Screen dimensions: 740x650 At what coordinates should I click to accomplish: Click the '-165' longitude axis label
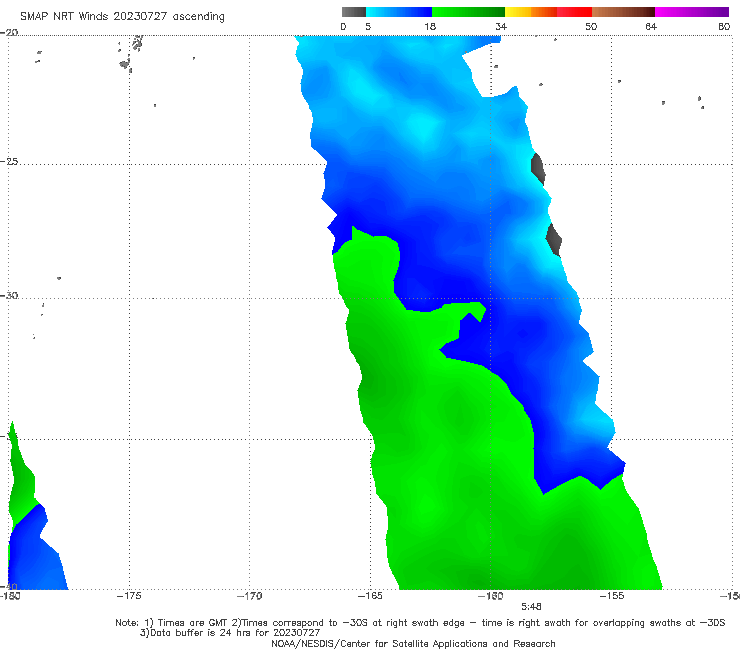coord(370,596)
